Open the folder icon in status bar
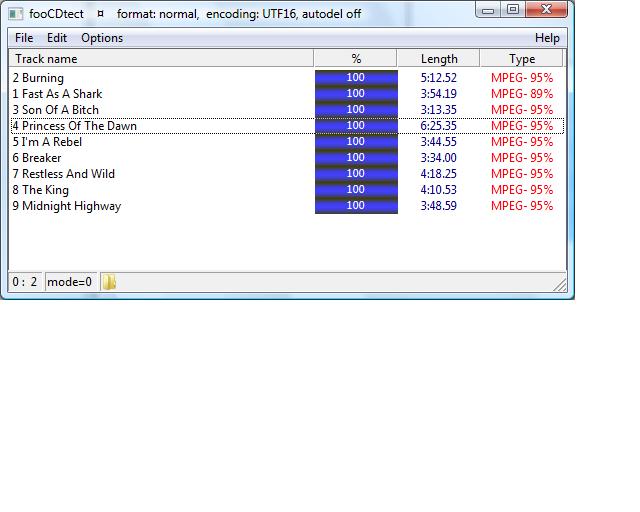This screenshot has height=512, width=640. 109,282
